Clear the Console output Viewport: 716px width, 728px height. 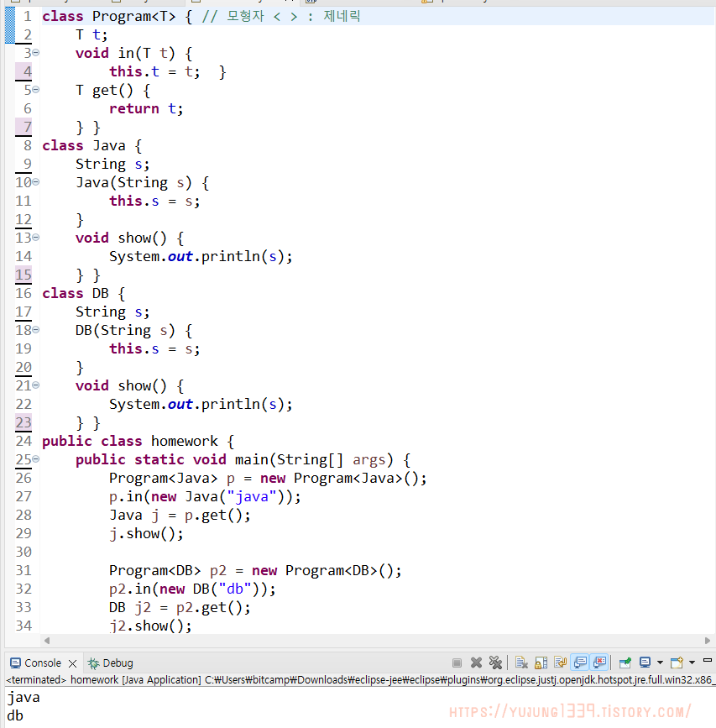521,663
